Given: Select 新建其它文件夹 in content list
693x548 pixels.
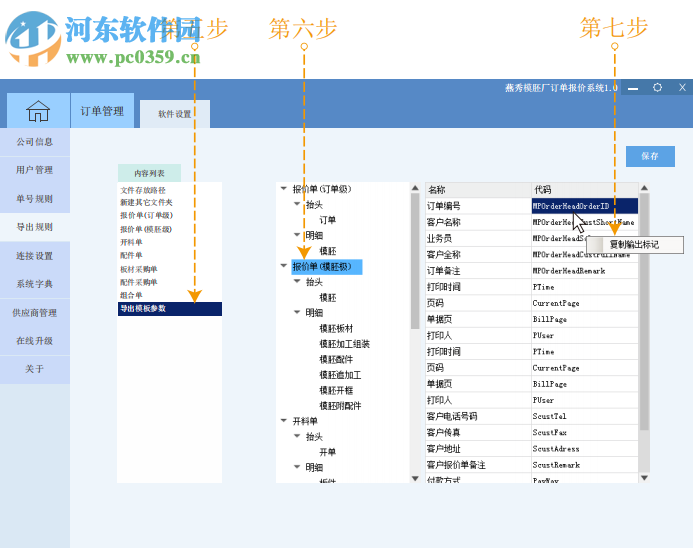Looking at the screenshot, I should [x=146, y=202].
